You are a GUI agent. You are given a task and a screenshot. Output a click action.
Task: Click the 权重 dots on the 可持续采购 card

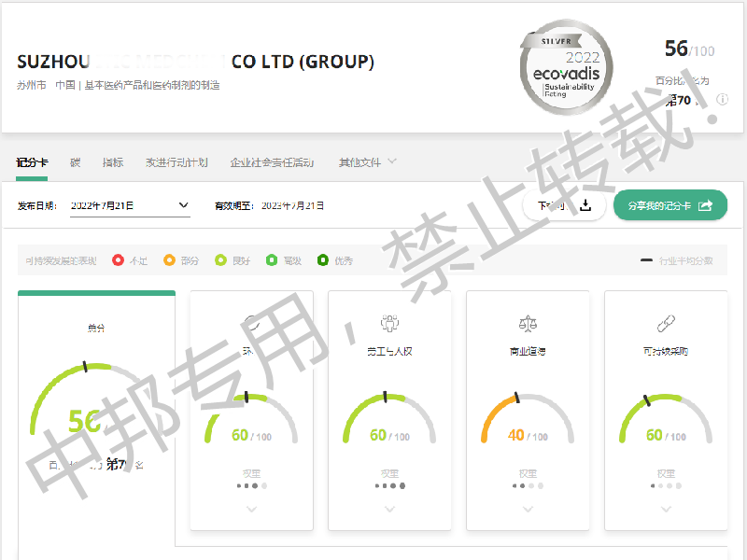666,485
